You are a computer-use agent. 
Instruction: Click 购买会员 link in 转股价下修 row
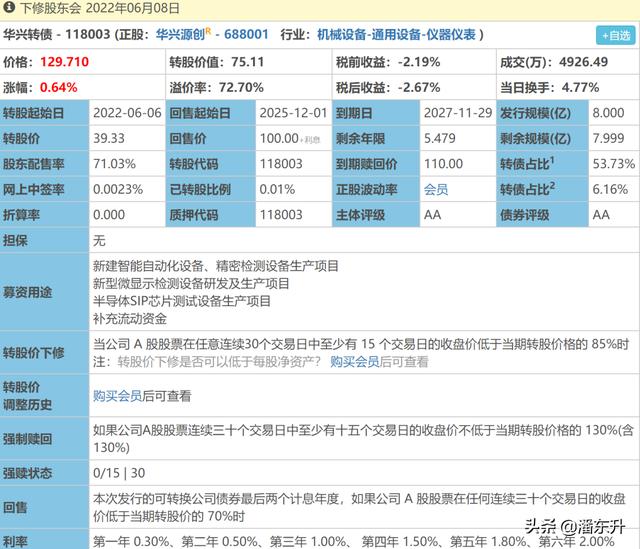point(355,361)
